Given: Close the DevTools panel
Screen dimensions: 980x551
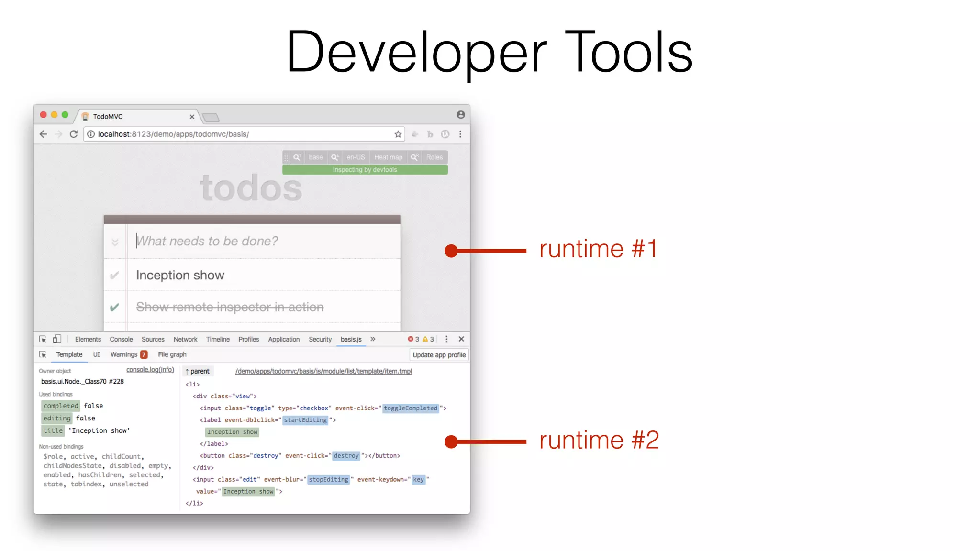Looking at the screenshot, I should 461,339.
